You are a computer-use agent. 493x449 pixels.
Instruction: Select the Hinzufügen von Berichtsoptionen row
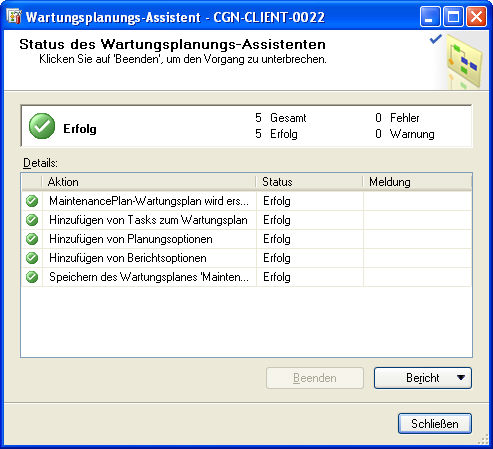pyautogui.click(x=247, y=258)
